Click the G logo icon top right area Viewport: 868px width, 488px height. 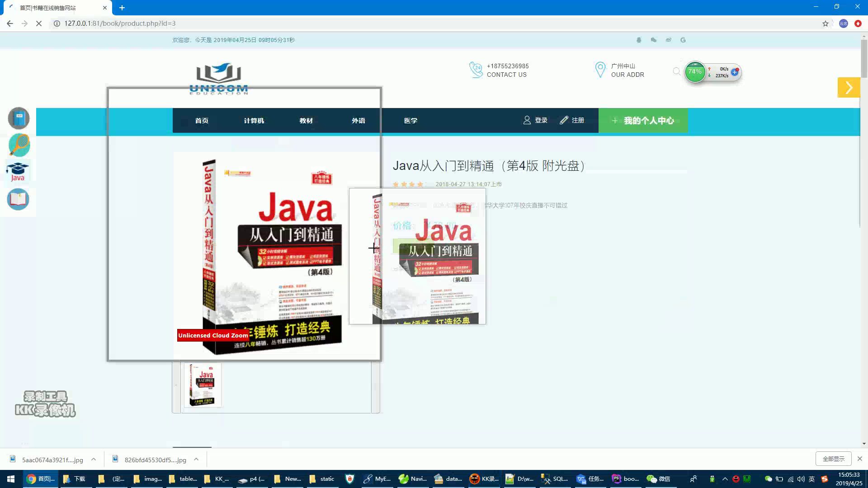[683, 40]
